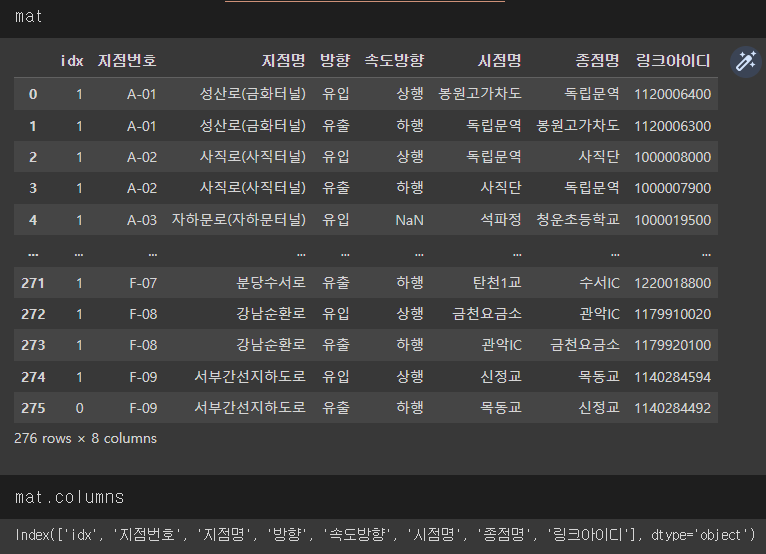Click link ID 1000007900
766x554 pixels.
[x=672, y=188]
